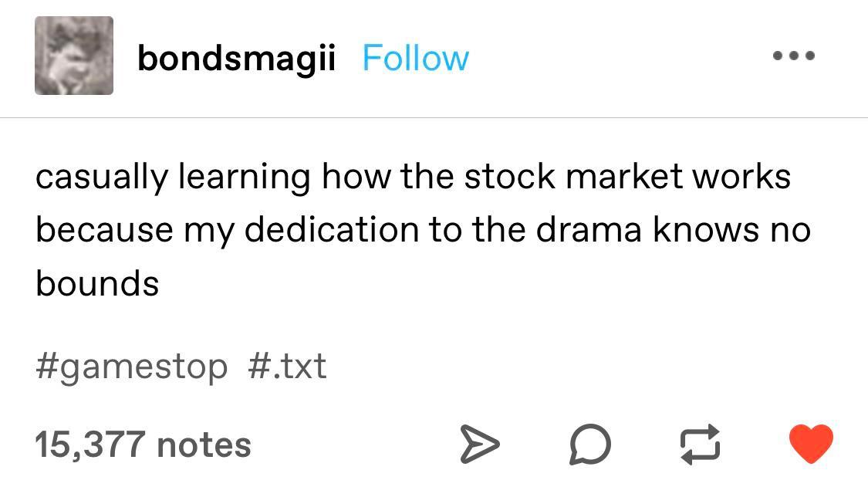Reblog the post with the arrows icon
The height and width of the screenshot is (497, 868).
[700, 445]
